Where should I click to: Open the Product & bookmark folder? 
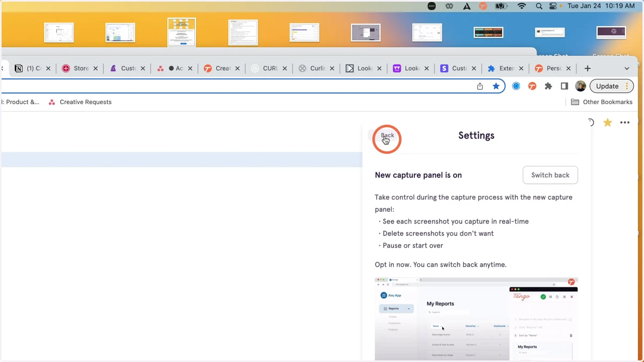point(20,102)
